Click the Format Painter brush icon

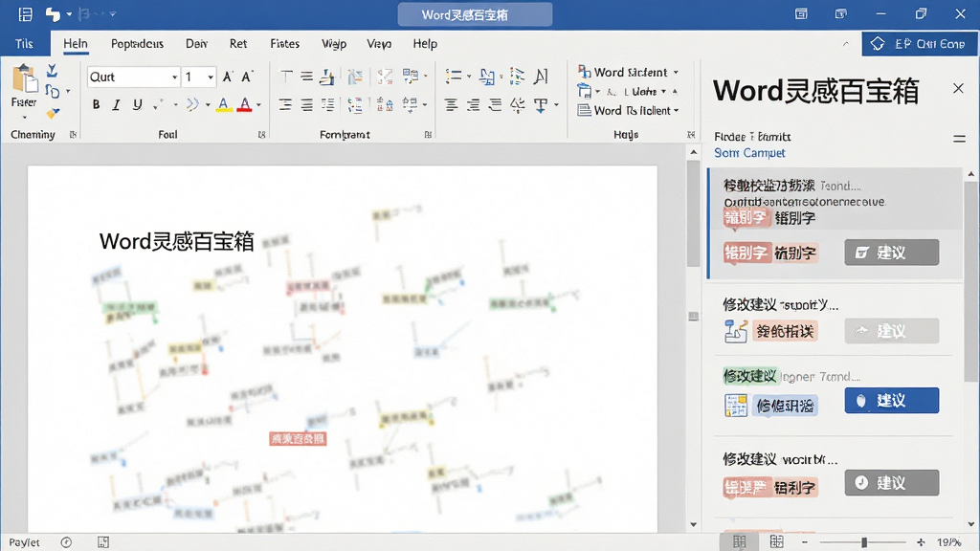54,113
